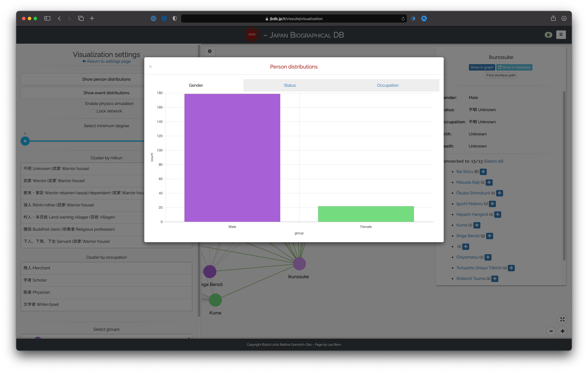
Task: Add Kume with plus icon
Action: [x=477, y=225]
